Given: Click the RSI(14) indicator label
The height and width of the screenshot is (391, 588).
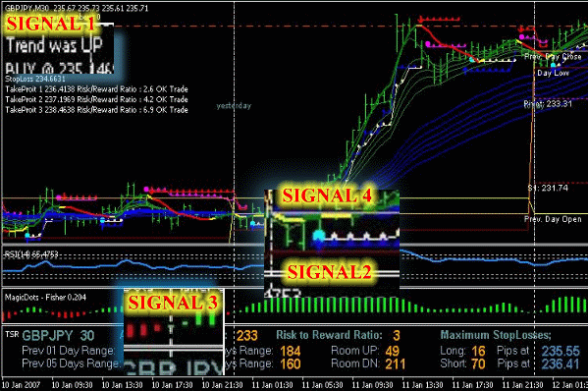Looking at the screenshot, I should click(31, 254).
